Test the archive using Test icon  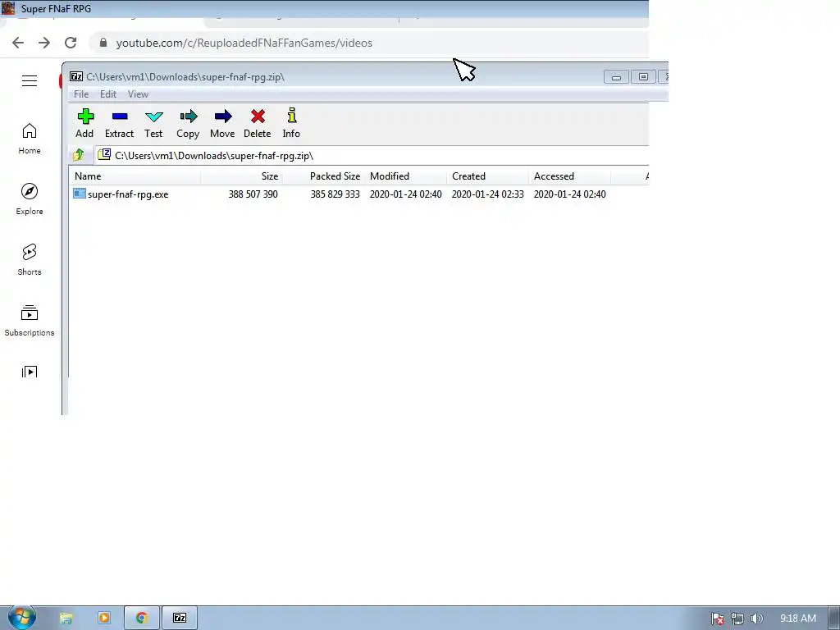pyautogui.click(x=153, y=124)
